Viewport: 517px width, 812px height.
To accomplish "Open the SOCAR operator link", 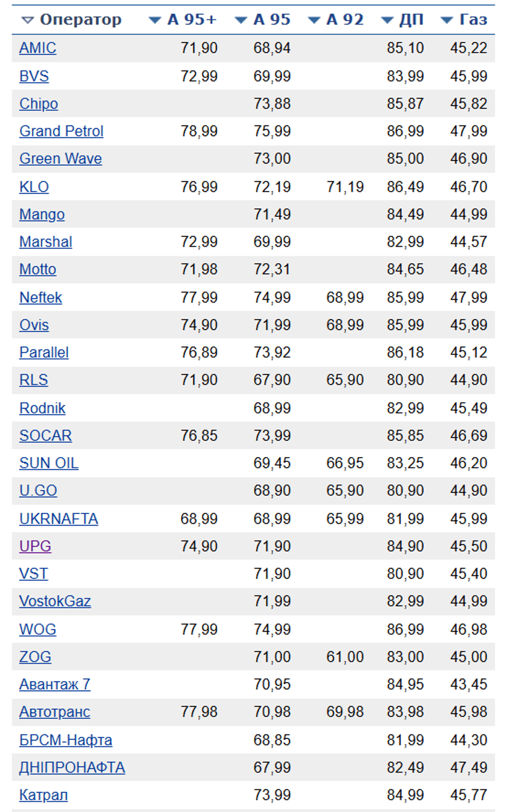I will click(x=45, y=436).
